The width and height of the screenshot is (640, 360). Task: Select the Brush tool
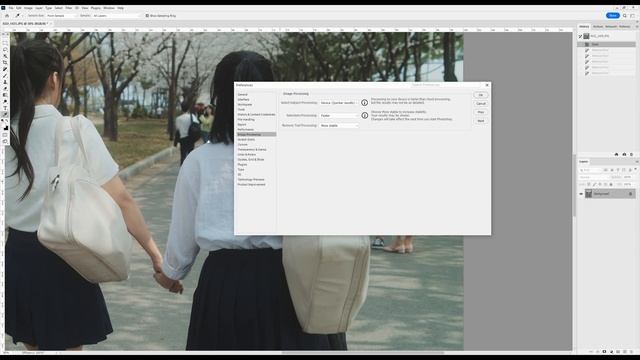click(5, 76)
